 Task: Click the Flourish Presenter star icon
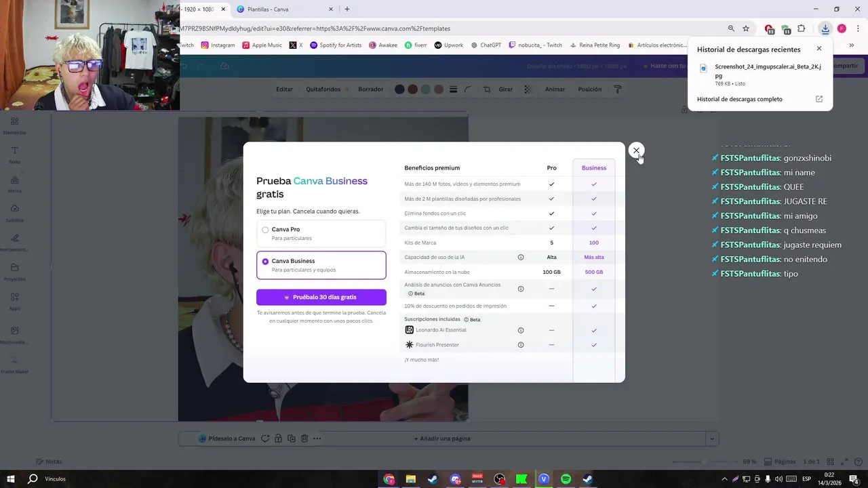(409, 345)
